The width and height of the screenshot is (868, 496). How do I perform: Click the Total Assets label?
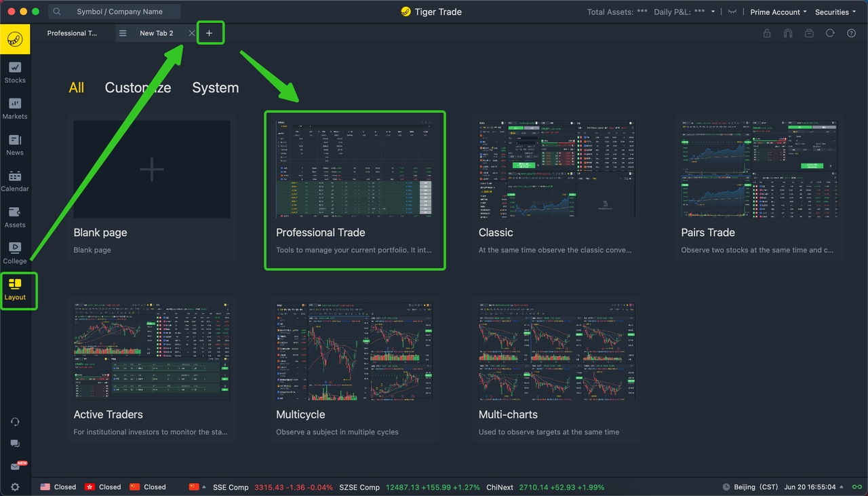(610, 12)
